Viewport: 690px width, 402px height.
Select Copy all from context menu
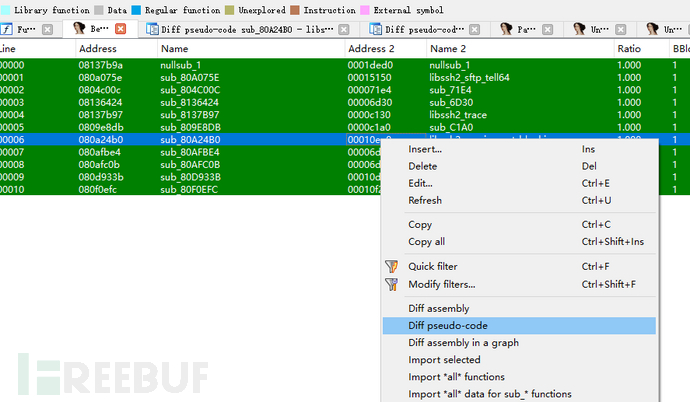[x=427, y=241]
